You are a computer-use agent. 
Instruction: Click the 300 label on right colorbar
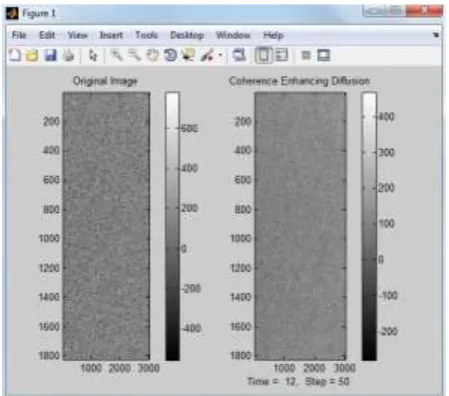click(x=386, y=152)
